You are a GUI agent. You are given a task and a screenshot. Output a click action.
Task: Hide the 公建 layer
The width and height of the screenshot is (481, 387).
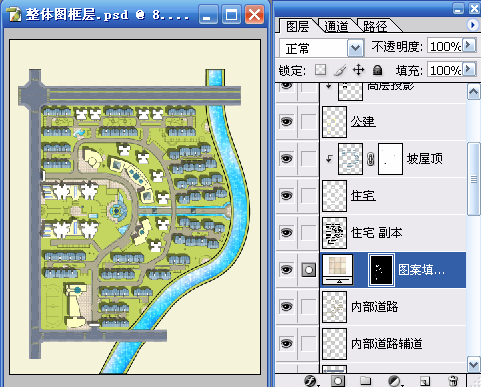[286, 122]
